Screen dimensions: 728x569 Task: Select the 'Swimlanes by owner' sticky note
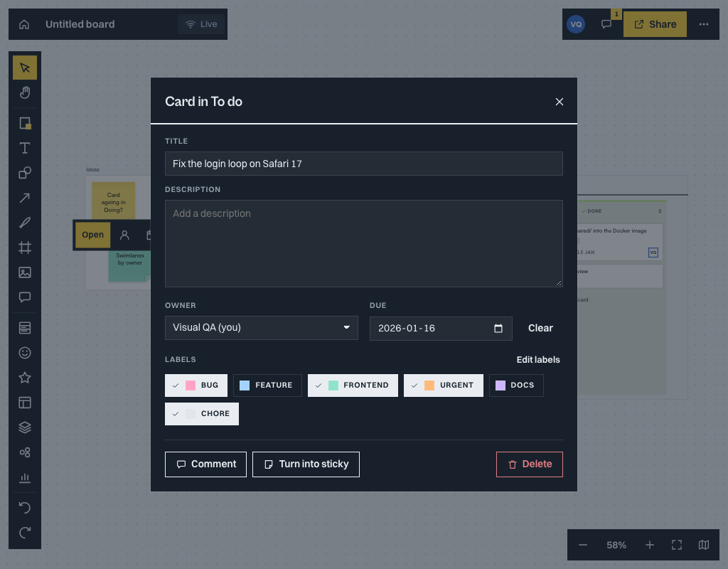click(129, 266)
